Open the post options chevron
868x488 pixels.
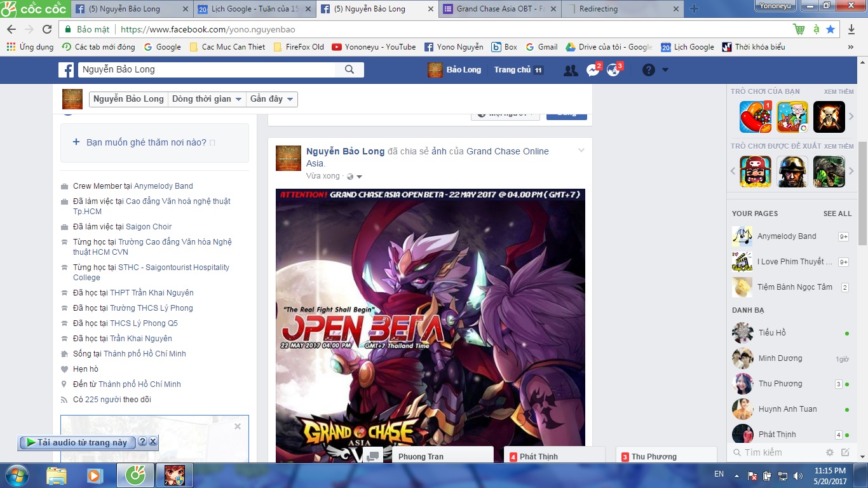tap(581, 150)
